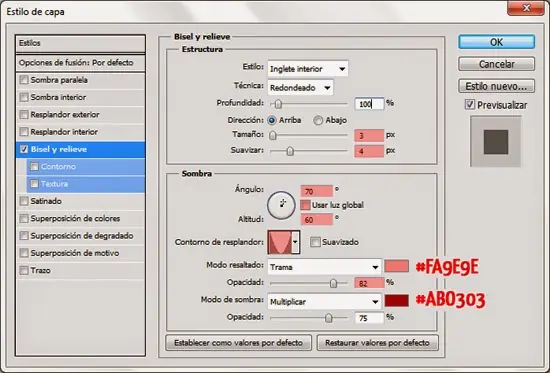Enable Sombra interior checkbox
Viewport: 550px width, 373px height.
click(24, 97)
